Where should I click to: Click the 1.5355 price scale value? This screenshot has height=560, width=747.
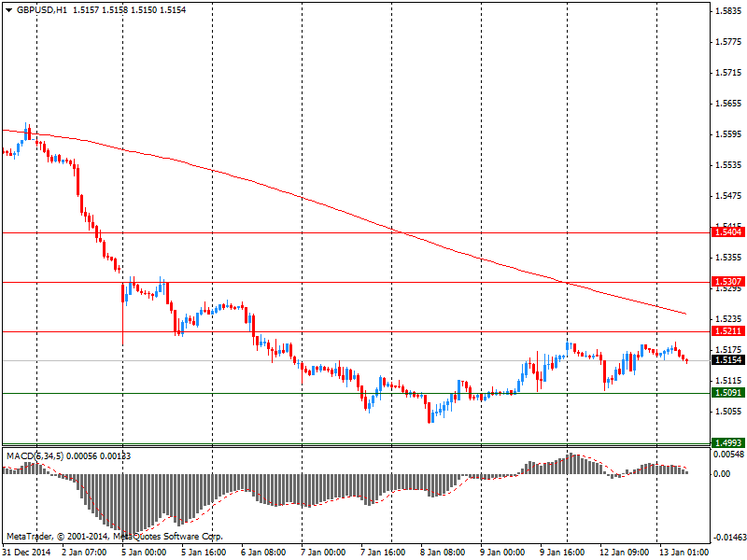coord(729,258)
